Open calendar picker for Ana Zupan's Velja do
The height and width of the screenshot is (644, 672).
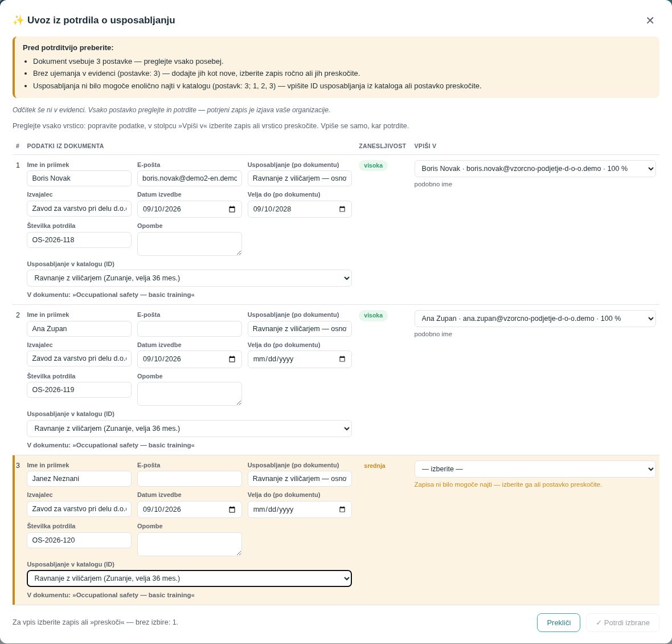342,359
